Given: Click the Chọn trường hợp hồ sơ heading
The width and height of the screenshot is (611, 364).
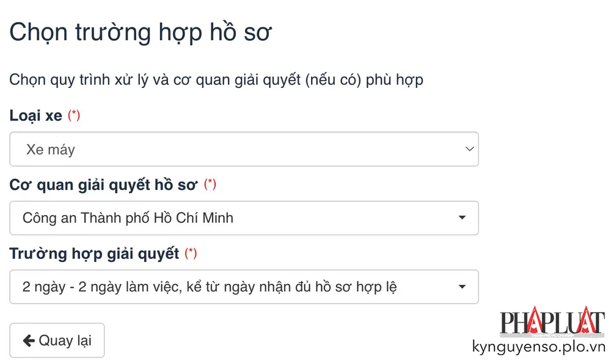Looking at the screenshot, I should tap(141, 31).
